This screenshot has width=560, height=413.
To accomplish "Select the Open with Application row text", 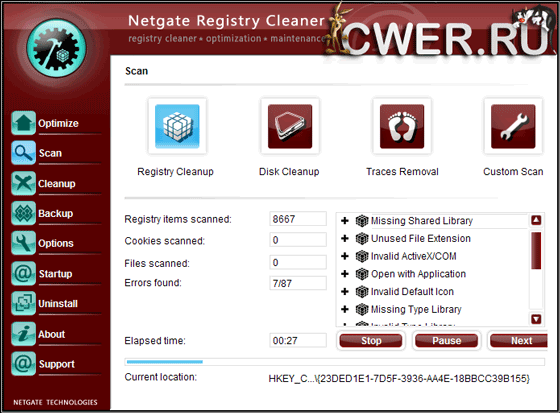I will click(x=418, y=274).
